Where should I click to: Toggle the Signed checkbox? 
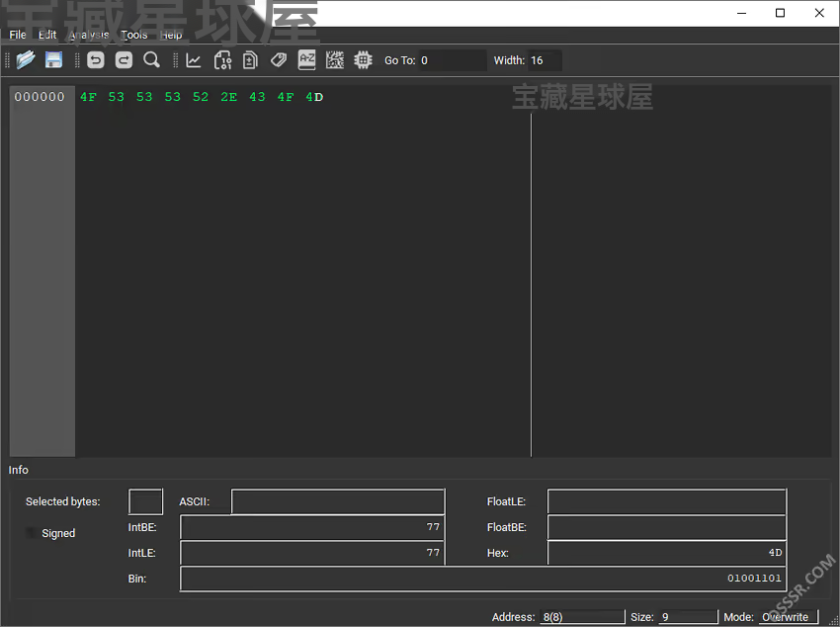(x=33, y=533)
